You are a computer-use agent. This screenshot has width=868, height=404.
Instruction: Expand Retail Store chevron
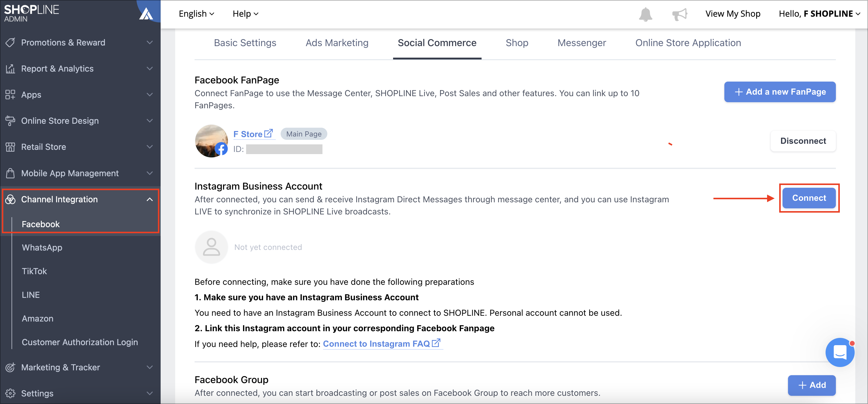(x=150, y=147)
